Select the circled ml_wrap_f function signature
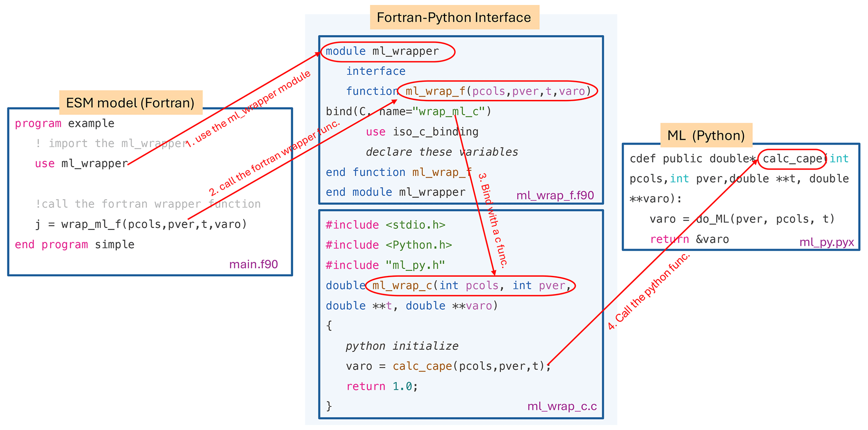The width and height of the screenshot is (868, 430). [497, 91]
